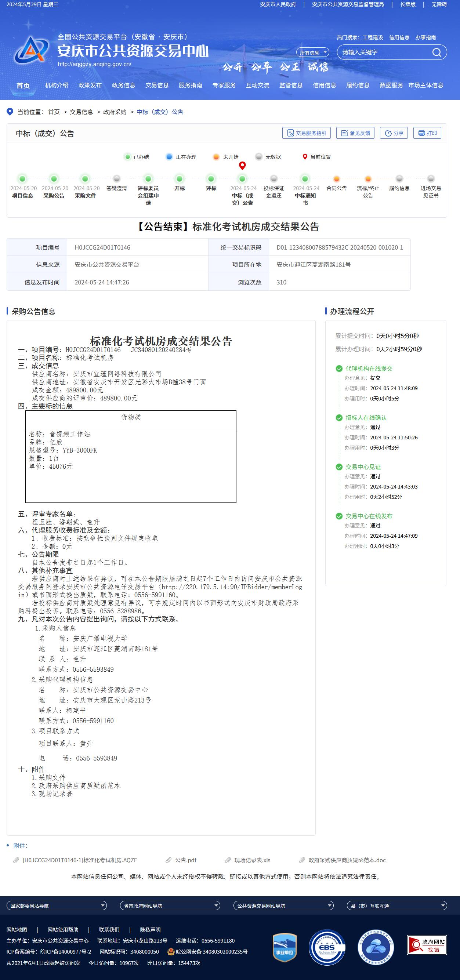Click the search magnifier icon
Image resolution: width=460 pixels, height=980 pixels.
437,52
